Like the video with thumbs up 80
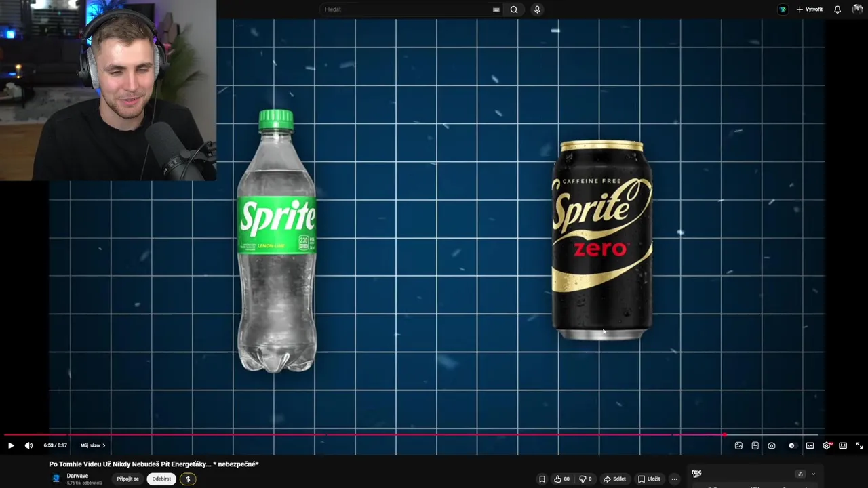This screenshot has width=868, height=488. tap(561, 479)
